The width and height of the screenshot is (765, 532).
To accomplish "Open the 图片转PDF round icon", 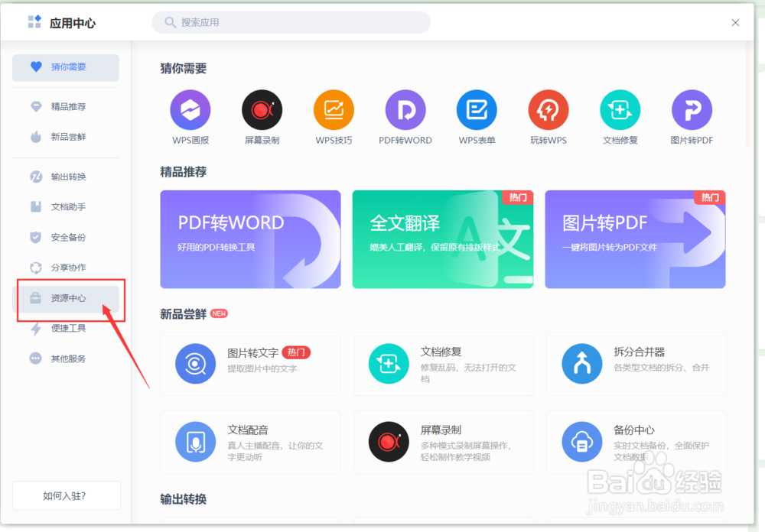I will 692,110.
